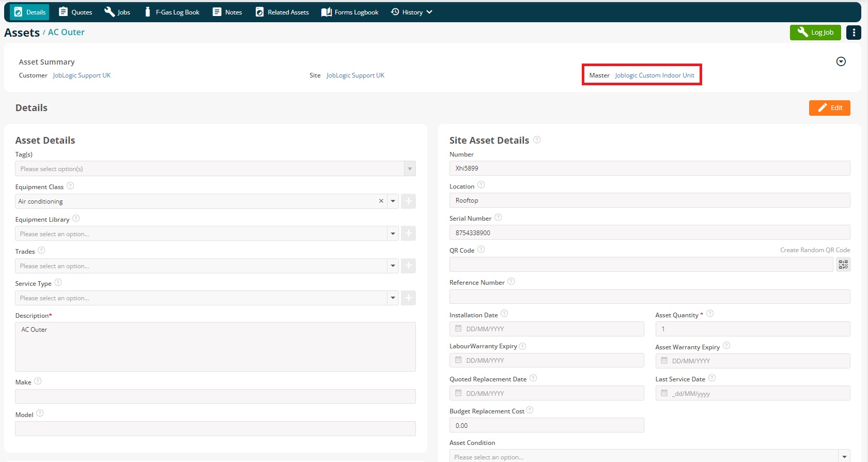Image resolution: width=868 pixels, height=462 pixels.
Task: Click the orange Edit button
Action: (x=830, y=108)
